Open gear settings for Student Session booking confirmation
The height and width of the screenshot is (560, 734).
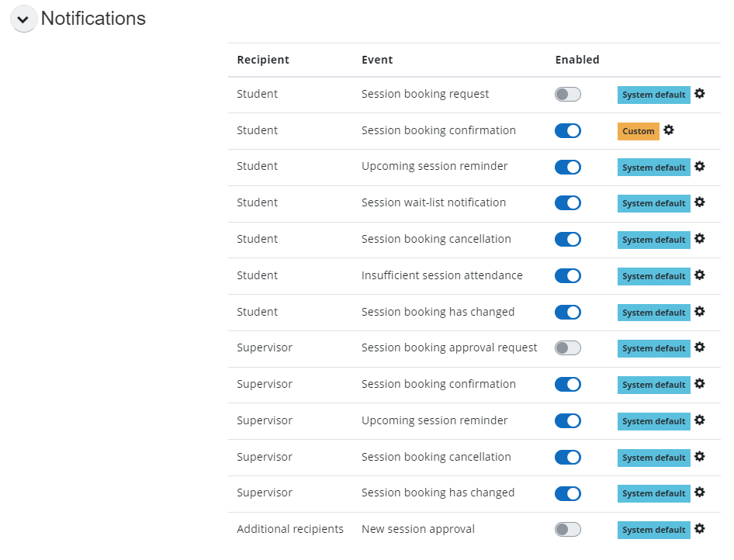(668, 130)
